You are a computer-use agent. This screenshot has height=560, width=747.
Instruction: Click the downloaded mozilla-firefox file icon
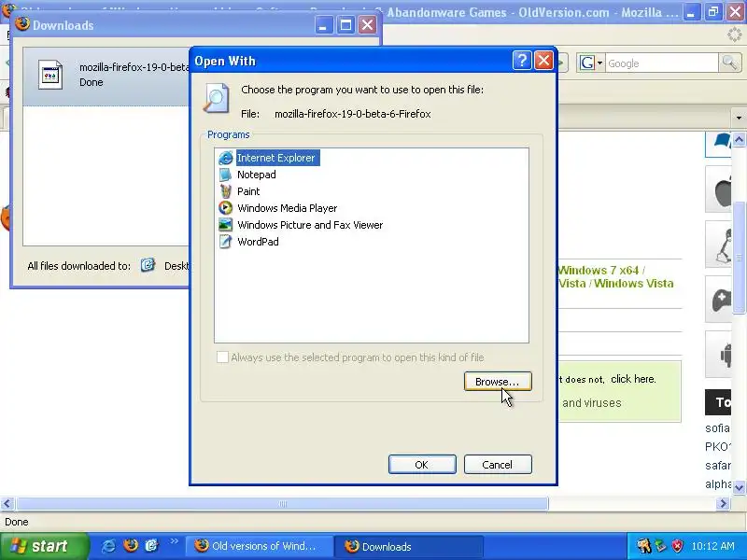click(50, 75)
